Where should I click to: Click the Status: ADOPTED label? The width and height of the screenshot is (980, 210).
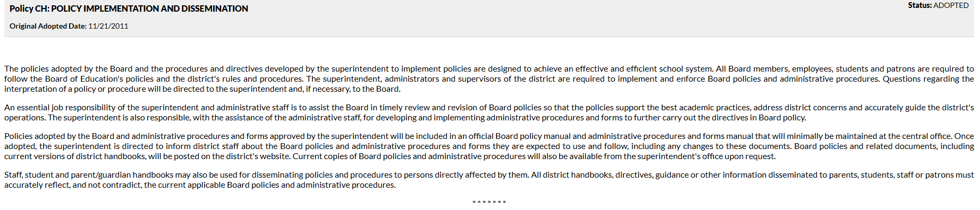[x=938, y=5]
